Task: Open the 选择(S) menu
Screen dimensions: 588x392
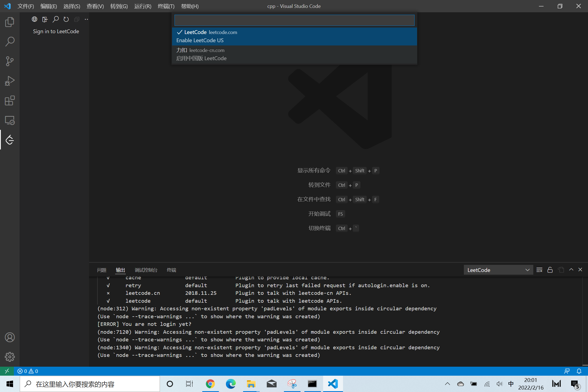Action: tap(72, 6)
